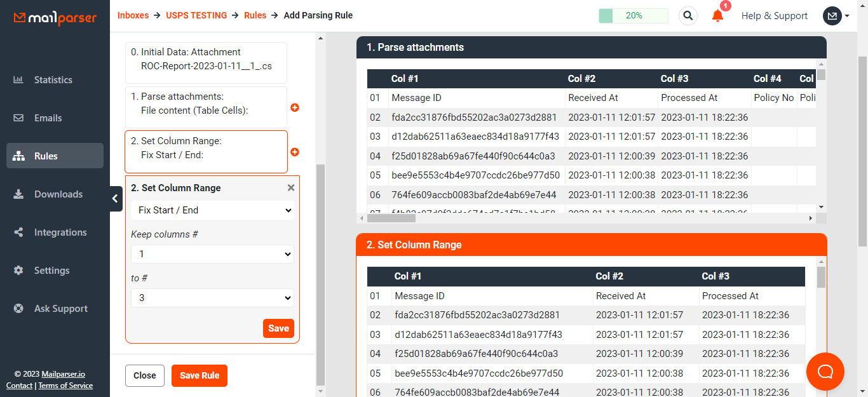The width and height of the screenshot is (868, 397).
Task: Check notifications via the bell icon
Action: pyautogui.click(x=717, y=16)
